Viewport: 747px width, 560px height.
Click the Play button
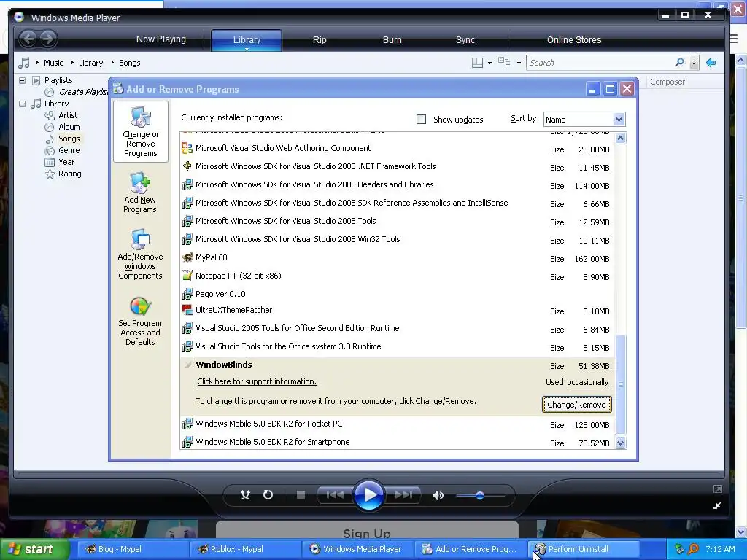(368, 495)
